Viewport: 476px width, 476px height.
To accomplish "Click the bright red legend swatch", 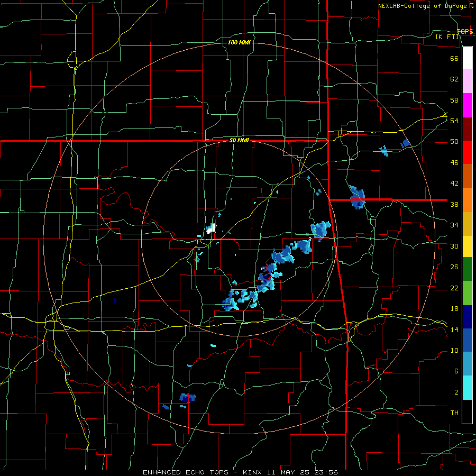I will click(467, 152).
